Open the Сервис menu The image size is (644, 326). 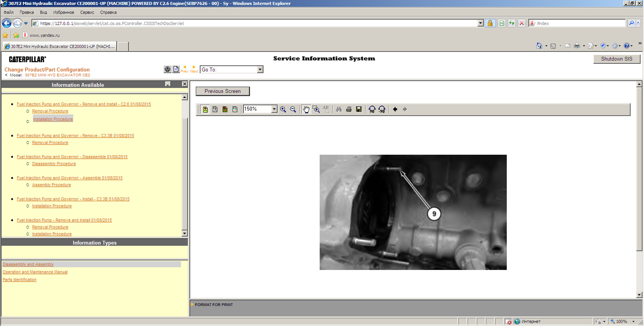87,12
